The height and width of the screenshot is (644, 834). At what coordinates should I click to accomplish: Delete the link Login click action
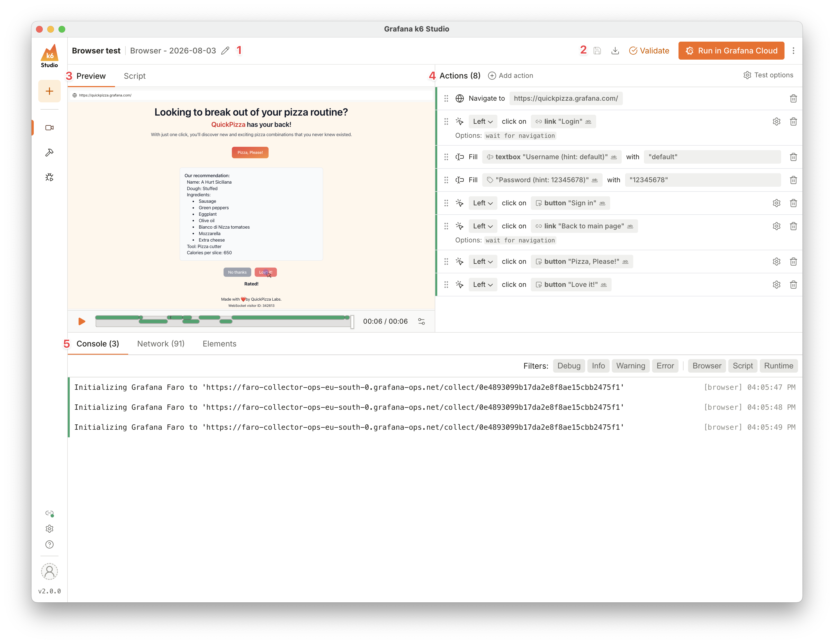point(793,121)
